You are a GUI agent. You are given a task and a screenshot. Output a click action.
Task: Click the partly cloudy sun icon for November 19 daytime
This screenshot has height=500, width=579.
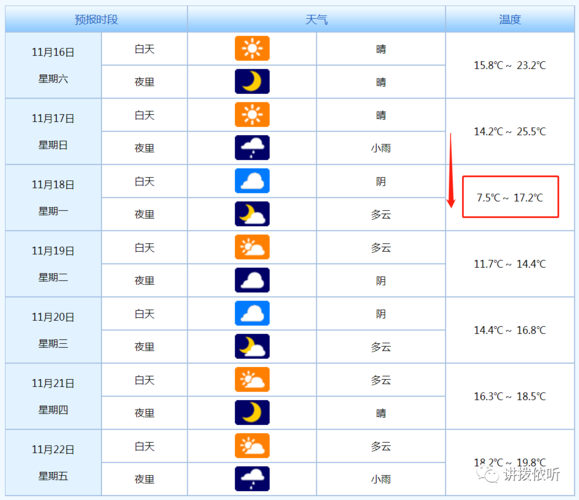point(252,247)
